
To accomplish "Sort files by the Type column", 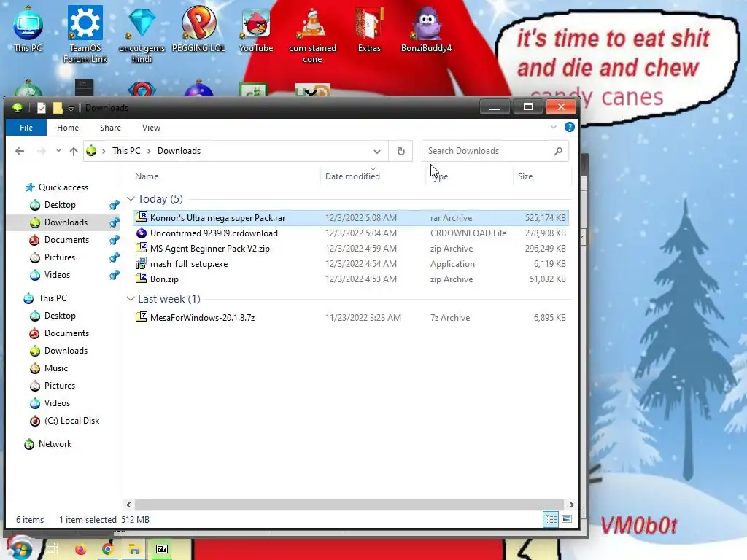I will tap(440, 176).
